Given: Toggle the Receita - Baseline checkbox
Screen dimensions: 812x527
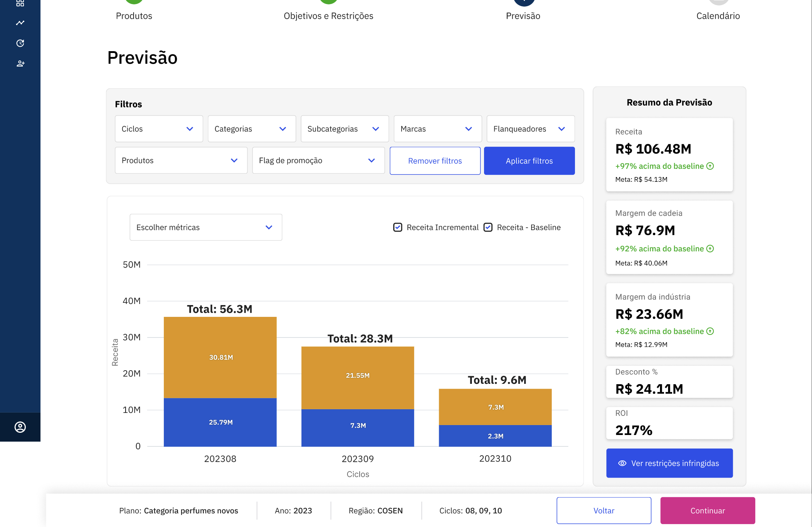Looking at the screenshot, I should coord(488,227).
